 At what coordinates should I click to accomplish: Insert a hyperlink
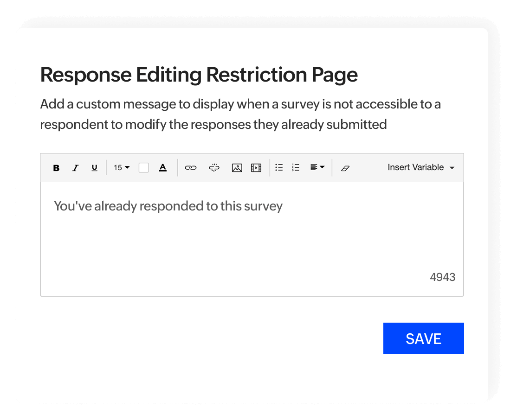tap(191, 167)
